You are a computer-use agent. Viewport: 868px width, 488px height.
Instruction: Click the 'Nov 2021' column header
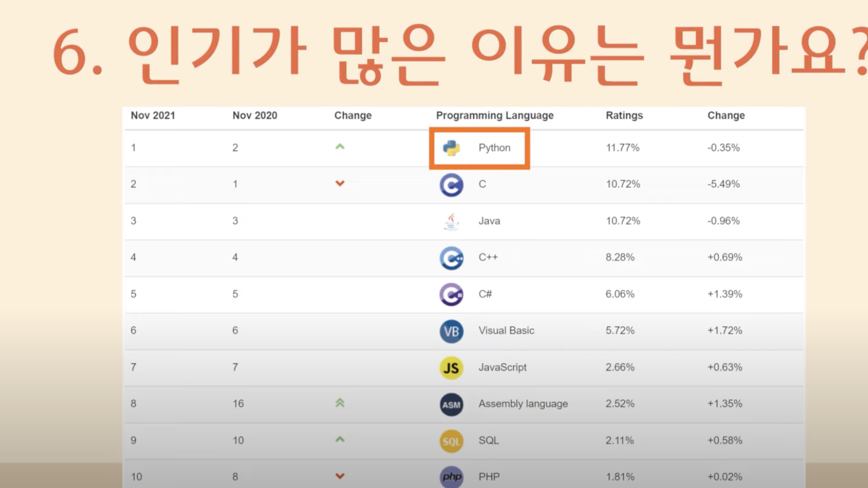coord(153,115)
